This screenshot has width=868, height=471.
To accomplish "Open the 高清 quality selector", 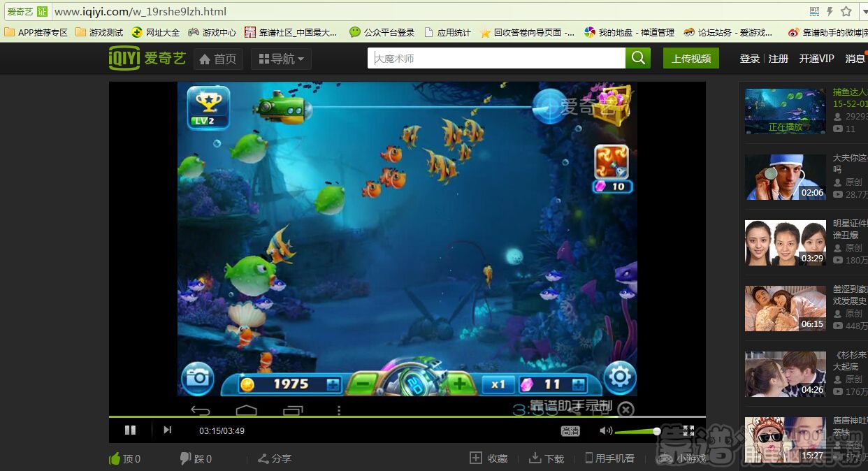I will [x=570, y=431].
